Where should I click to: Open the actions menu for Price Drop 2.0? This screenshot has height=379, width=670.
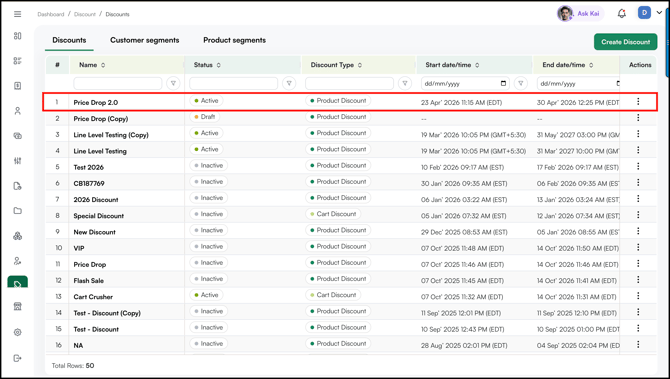(638, 101)
